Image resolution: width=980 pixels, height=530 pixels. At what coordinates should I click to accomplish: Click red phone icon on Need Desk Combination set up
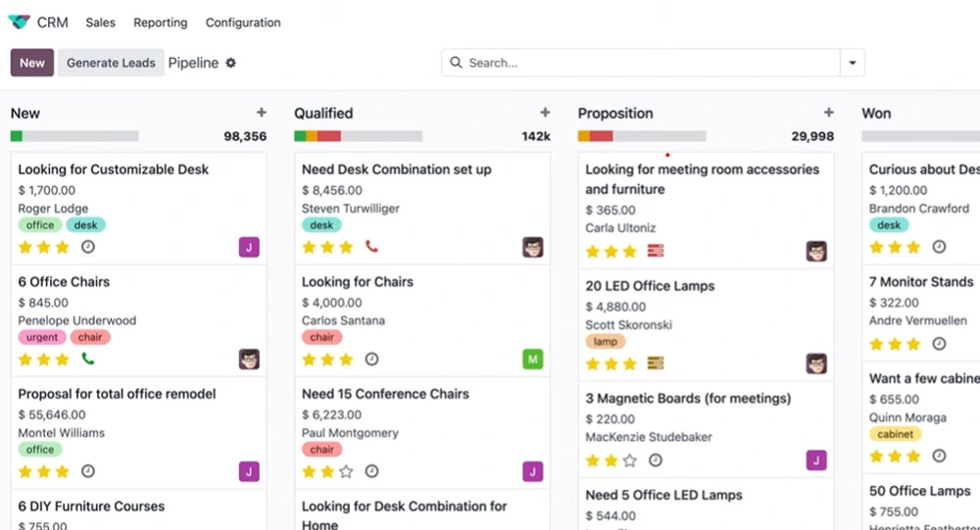[x=371, y=247]
